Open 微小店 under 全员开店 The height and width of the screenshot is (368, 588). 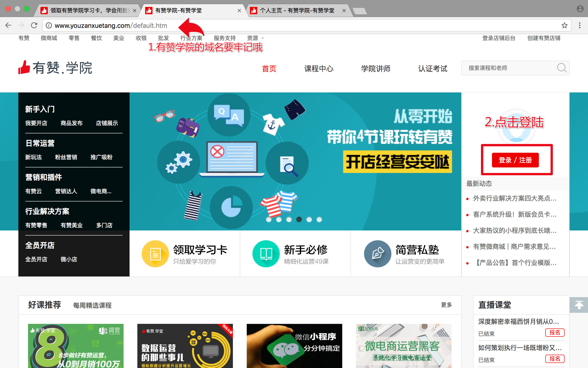[69, 259]
